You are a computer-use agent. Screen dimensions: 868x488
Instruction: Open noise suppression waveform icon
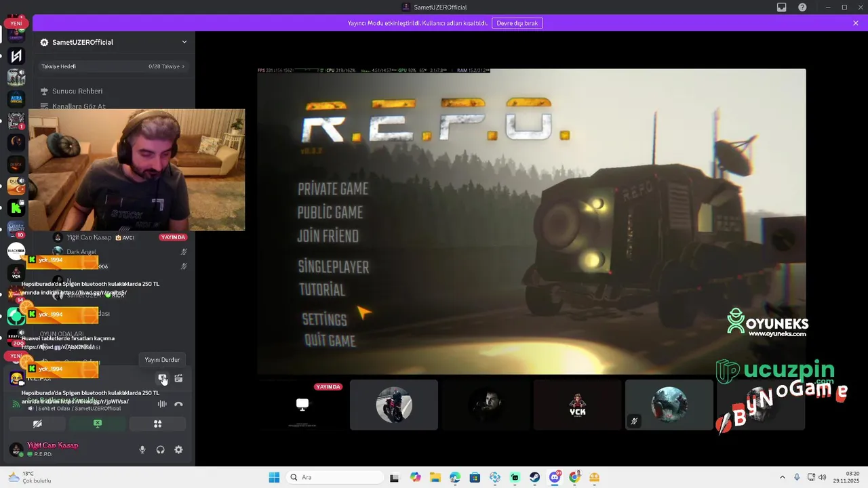coord(162,404)
